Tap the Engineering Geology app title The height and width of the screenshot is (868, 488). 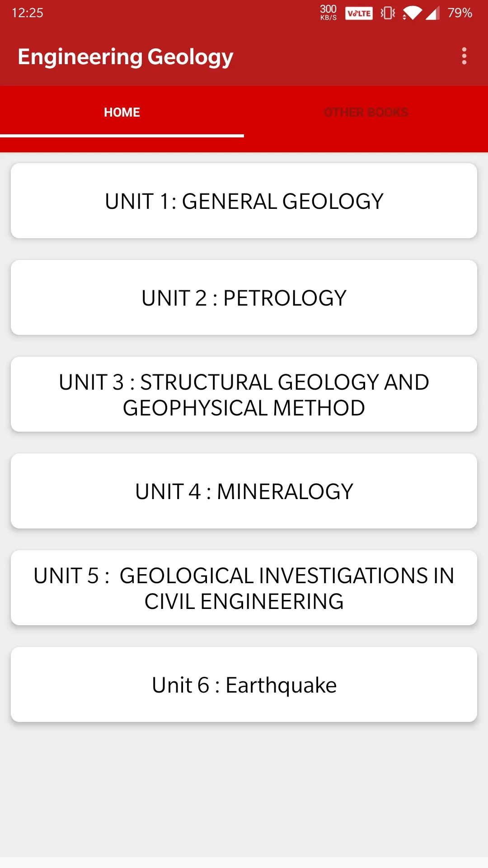(126, 57)
